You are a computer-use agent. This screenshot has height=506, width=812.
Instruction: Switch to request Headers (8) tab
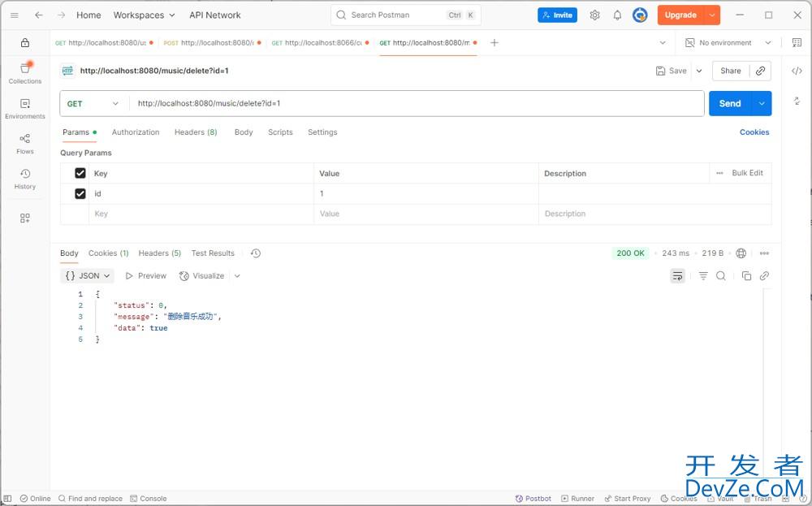[x=196, y=132]
